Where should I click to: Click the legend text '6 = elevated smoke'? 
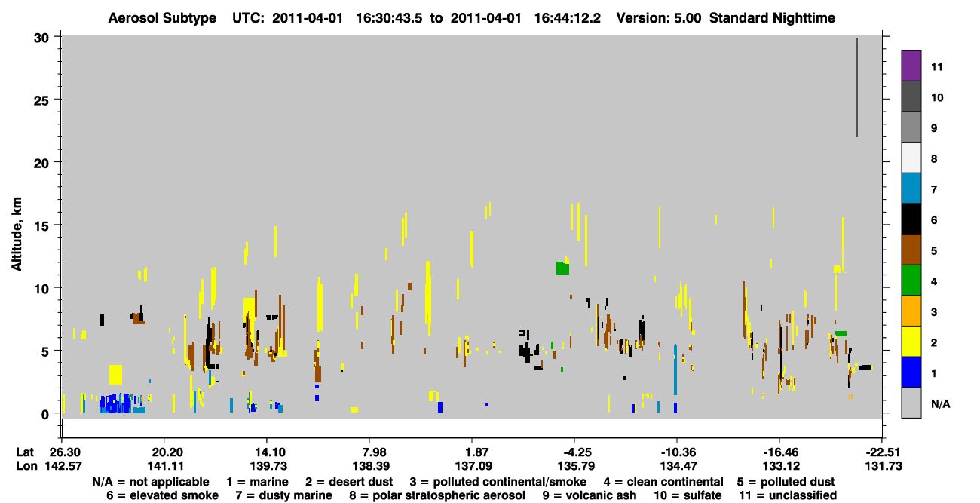pyautogui.click(x=163, y=495)
